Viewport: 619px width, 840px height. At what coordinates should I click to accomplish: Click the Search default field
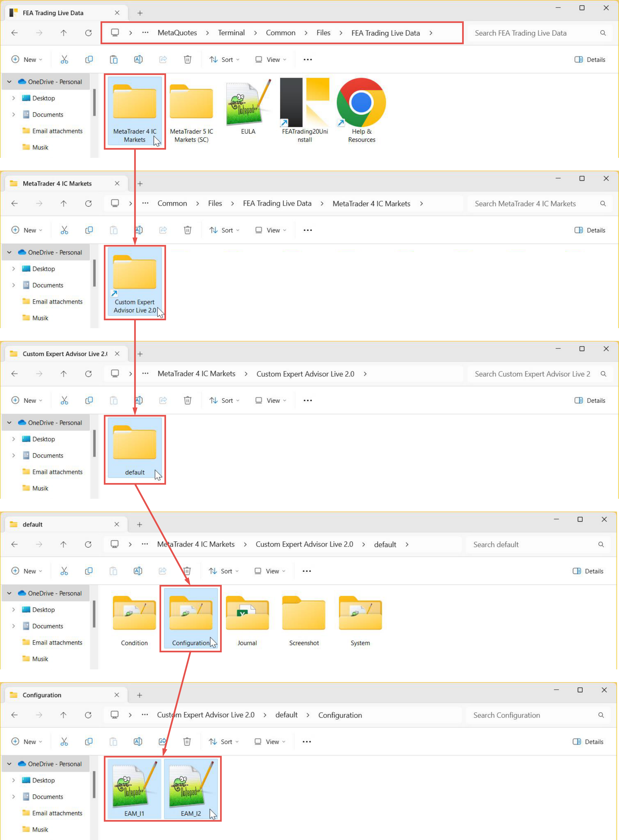(538, 544)
